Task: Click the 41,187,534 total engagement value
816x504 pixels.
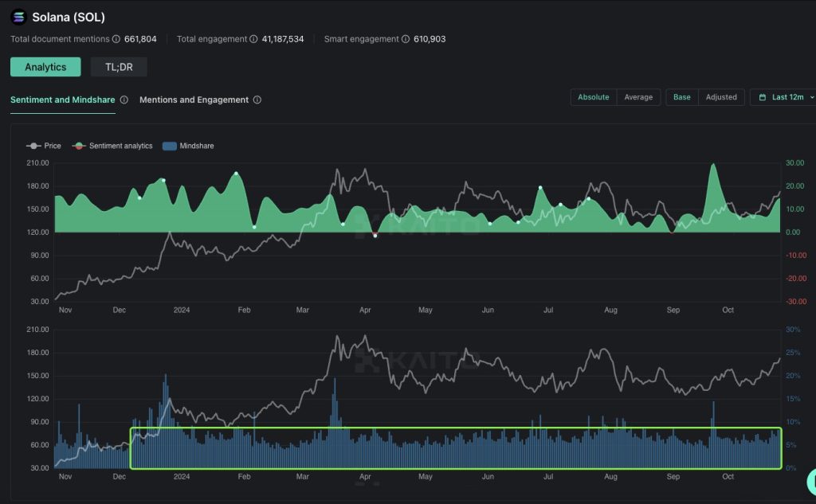Action: (283, 39)
